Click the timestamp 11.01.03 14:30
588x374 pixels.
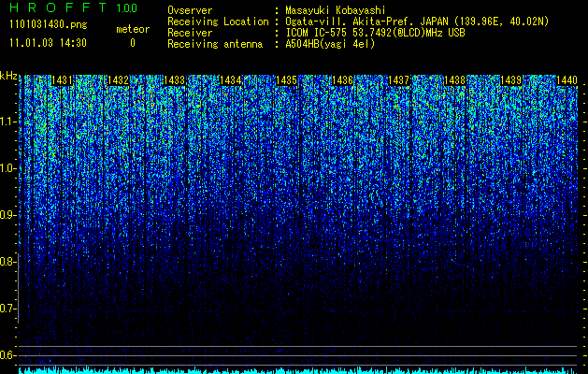click(x=48, y=43)
